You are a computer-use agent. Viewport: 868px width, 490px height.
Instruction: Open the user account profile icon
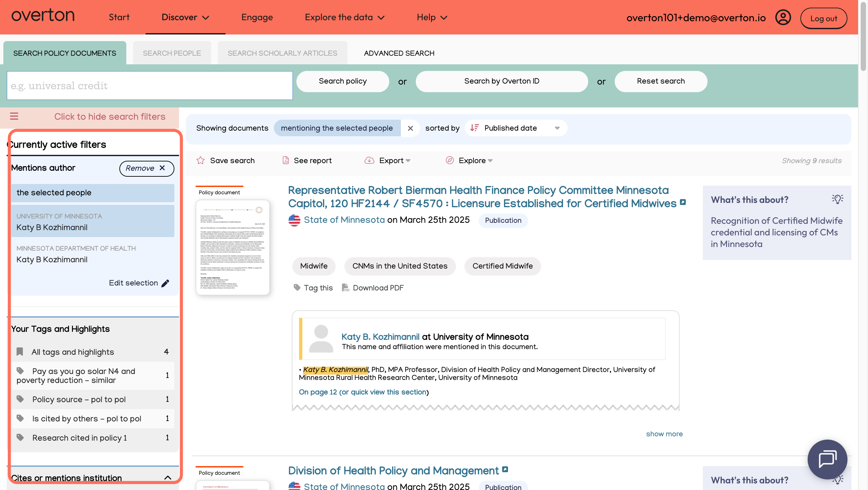coord(783,18)
